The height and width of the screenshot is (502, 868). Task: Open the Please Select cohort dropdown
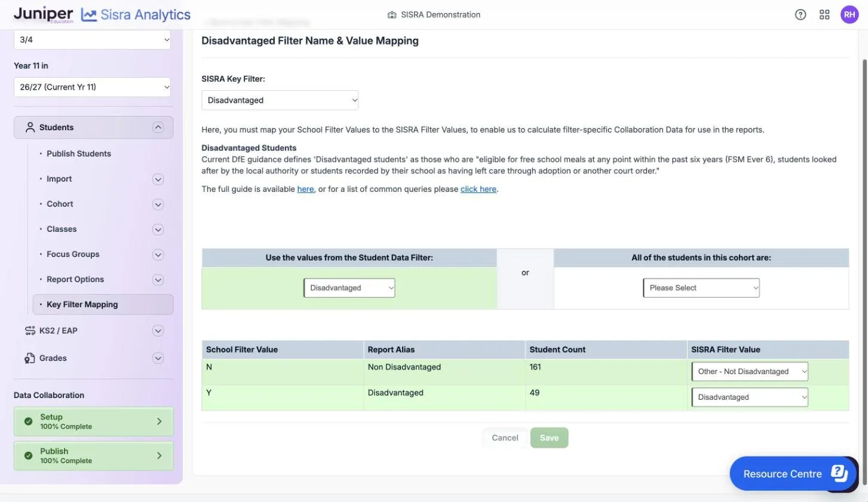pos(701,288)
